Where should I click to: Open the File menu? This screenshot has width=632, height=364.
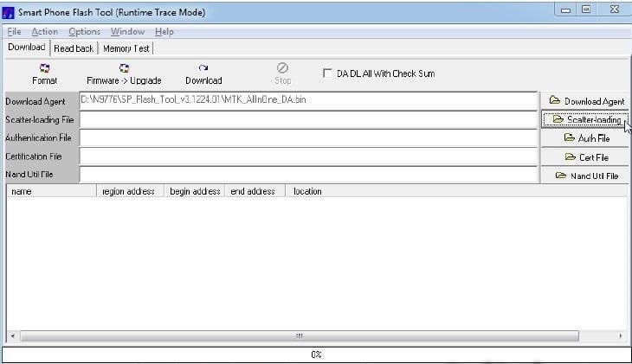[14, 31]
